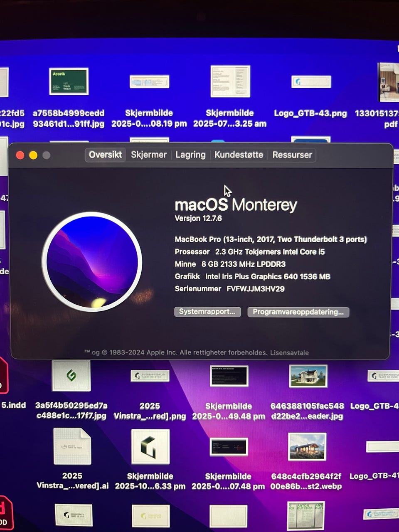Select the Kundestøtte tab
The height and width of the screenshot is (532, 399).
click(x=239, y=155)
